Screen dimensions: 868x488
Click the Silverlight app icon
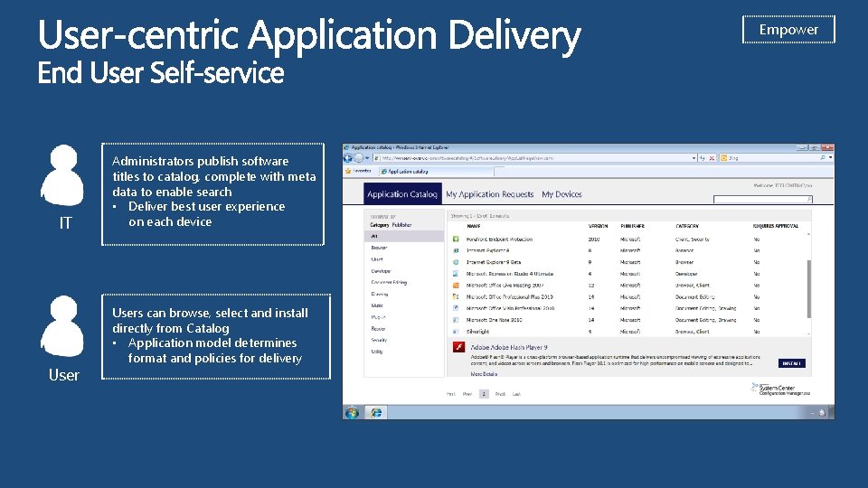456,332
